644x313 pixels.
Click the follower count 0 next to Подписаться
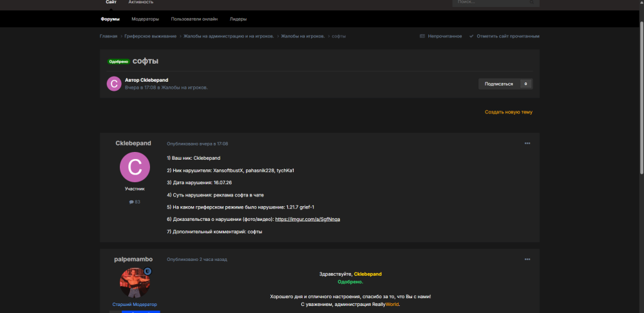pos(526,84)
